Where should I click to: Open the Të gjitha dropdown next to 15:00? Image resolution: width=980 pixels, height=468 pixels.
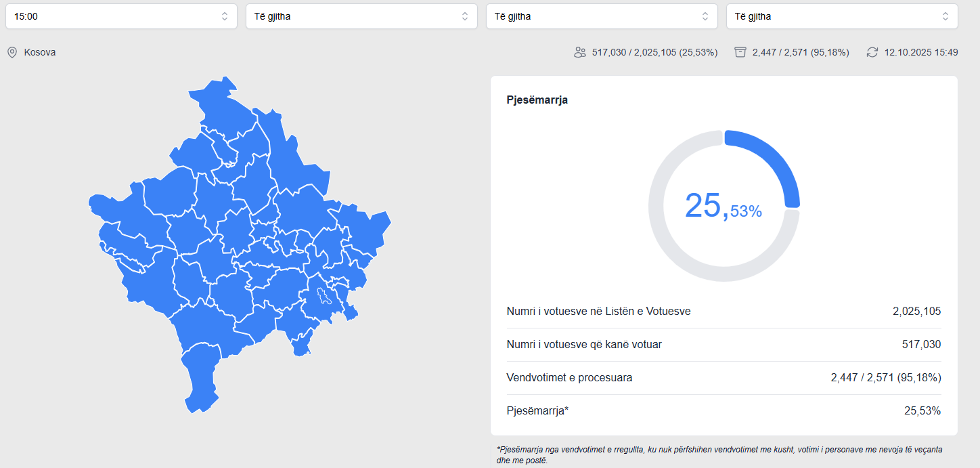tap(361, 16)
